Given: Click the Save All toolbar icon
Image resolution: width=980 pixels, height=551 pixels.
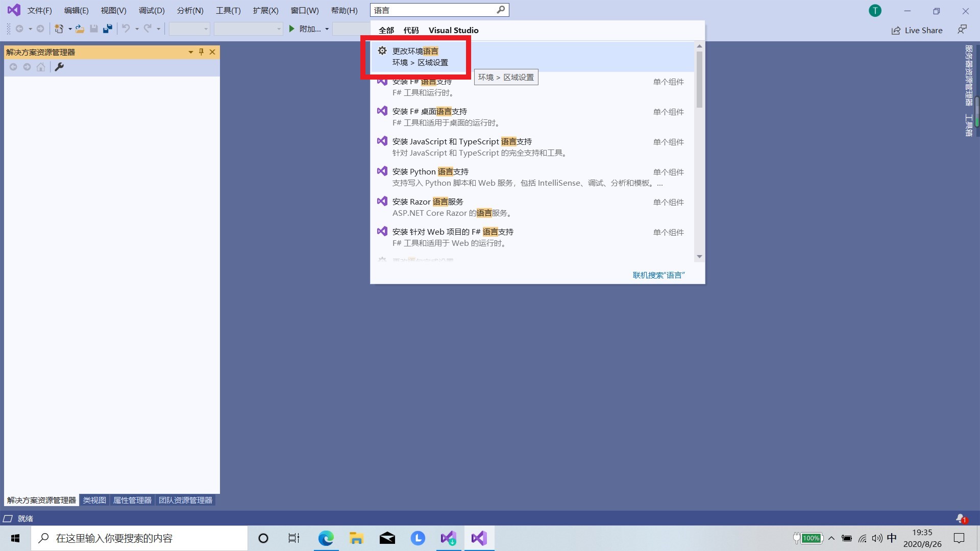Looking at the screenshot, I should (107, 29).
